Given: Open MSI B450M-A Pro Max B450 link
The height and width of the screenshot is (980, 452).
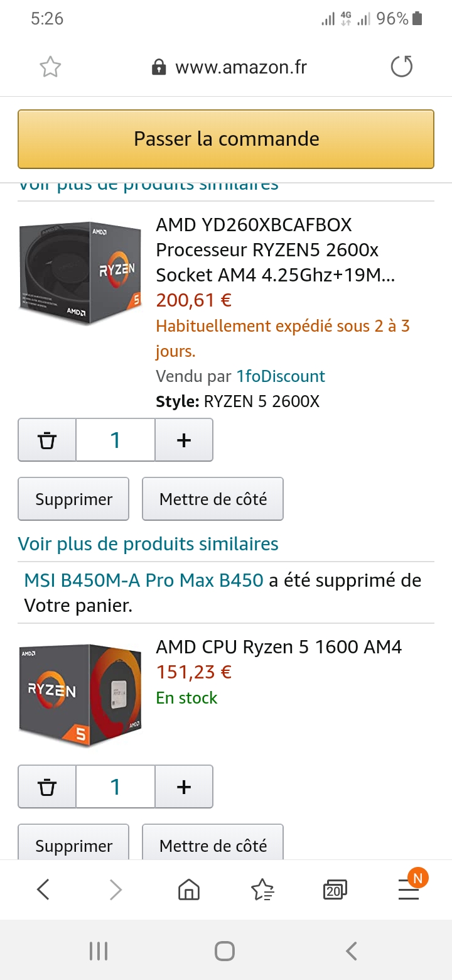Looking at the screenshot, I should coord(144,580).
